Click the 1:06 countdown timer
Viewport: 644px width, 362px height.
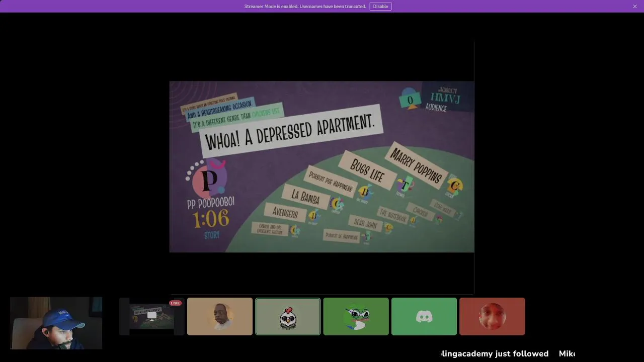[x=210, y=219]
